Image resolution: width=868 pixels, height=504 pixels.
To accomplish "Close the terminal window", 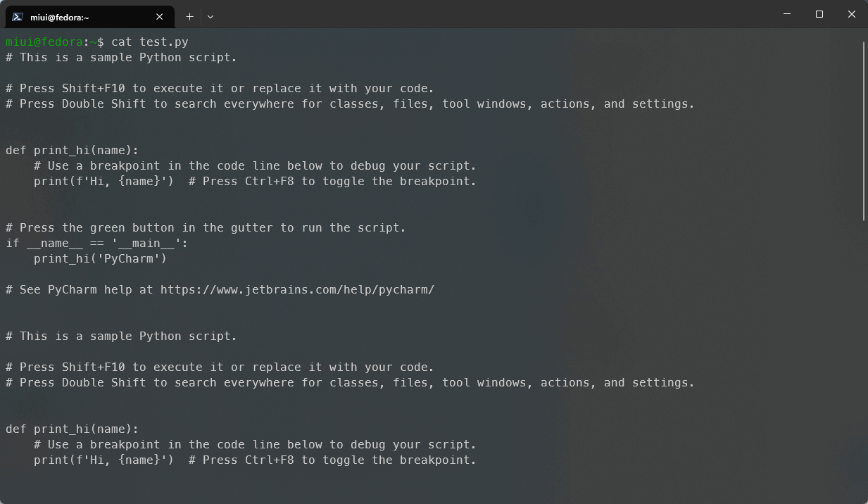I will tap(851, 14).
